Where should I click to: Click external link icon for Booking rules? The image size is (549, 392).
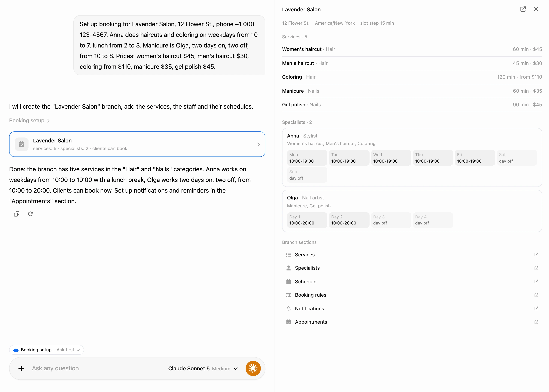(536, 295)
